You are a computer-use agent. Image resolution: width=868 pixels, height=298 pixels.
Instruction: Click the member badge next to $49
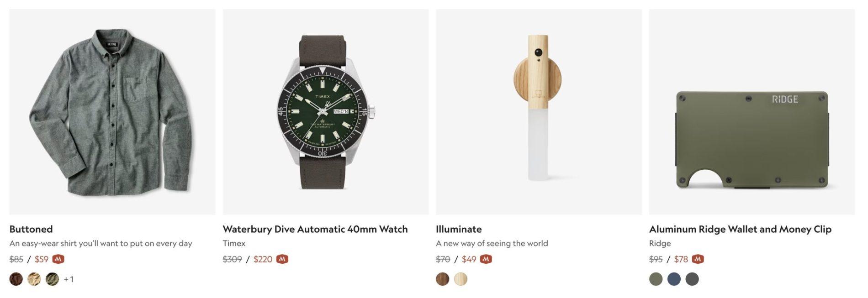click(486, 259)
